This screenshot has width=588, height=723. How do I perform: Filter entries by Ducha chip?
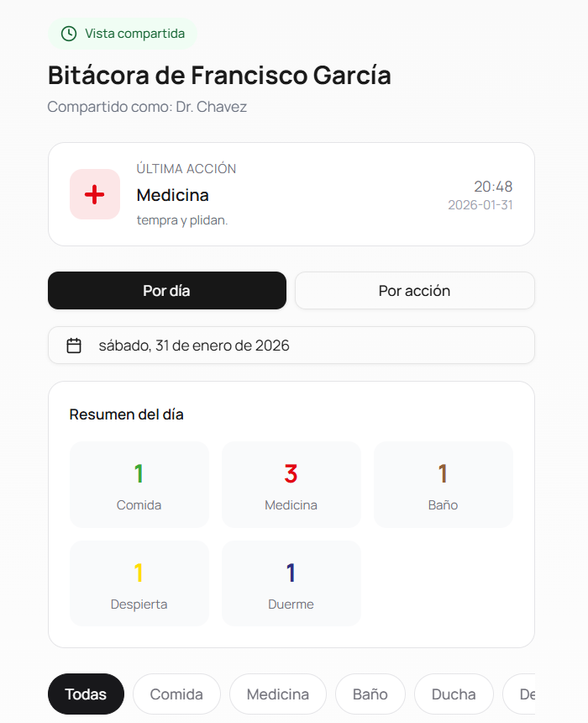tap(454, 694)
